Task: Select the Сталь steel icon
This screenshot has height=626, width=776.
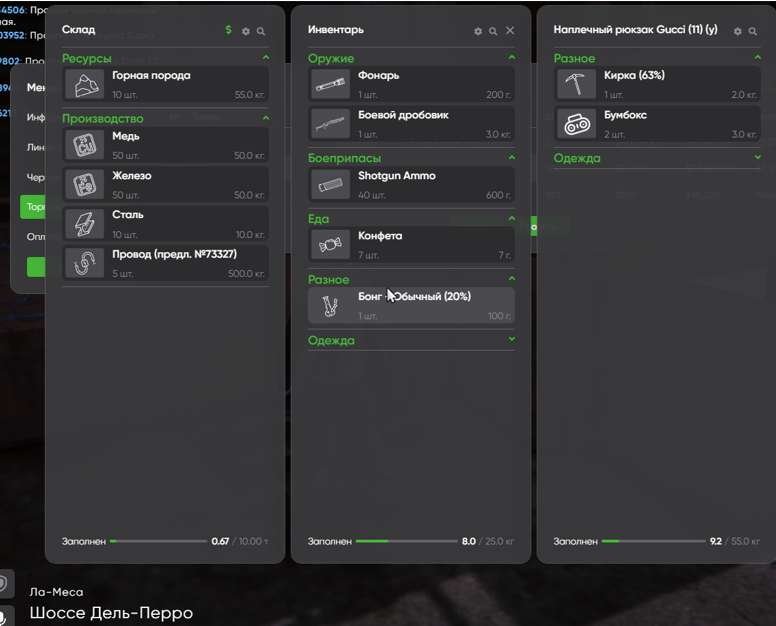Action: point(85,224)
